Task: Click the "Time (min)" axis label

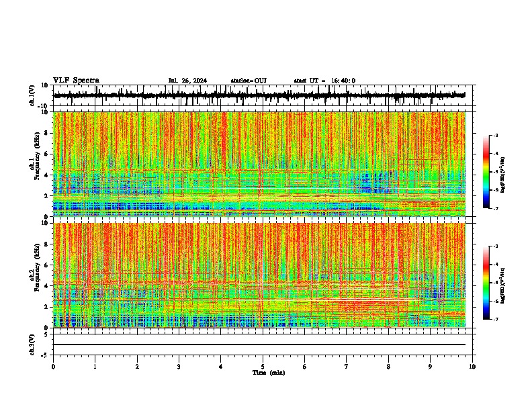Action: 269,373
